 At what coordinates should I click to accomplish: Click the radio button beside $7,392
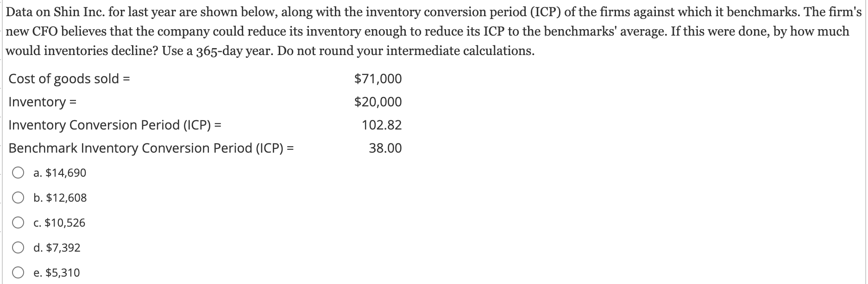[18, 247]
